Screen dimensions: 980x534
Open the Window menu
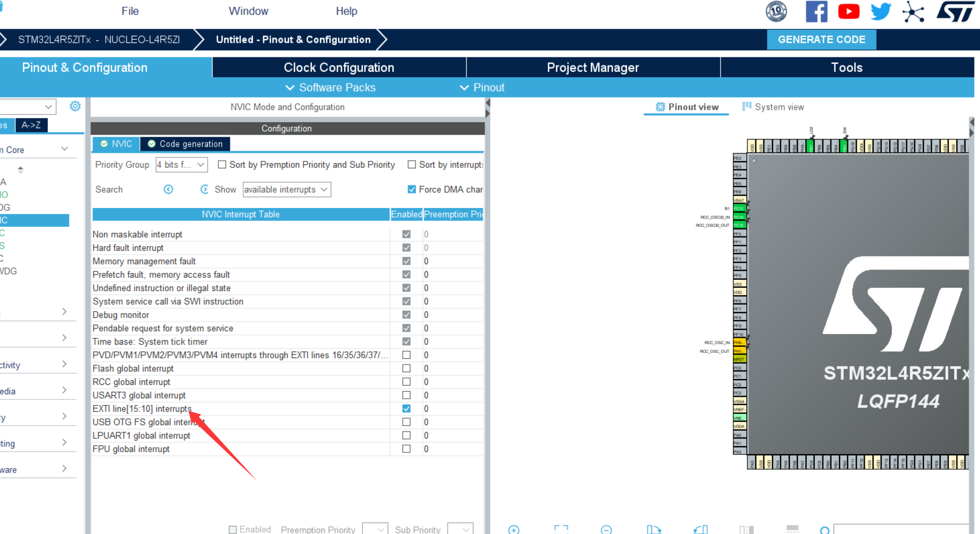(248, 11)
